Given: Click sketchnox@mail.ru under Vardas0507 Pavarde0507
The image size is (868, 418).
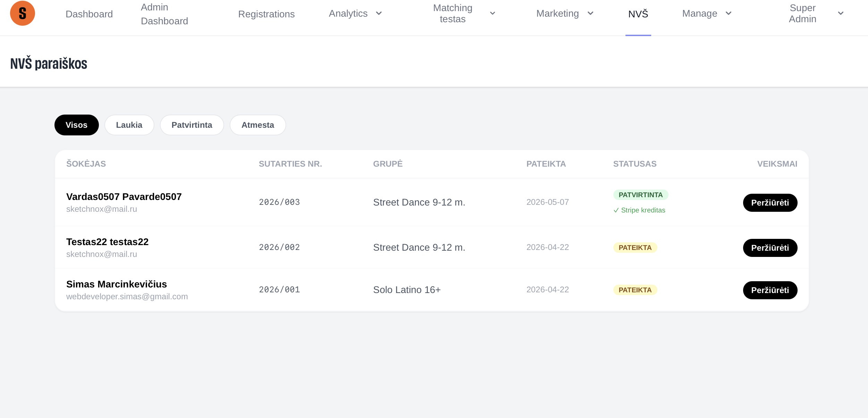Looking at the screenshot, I should [102, 209].
